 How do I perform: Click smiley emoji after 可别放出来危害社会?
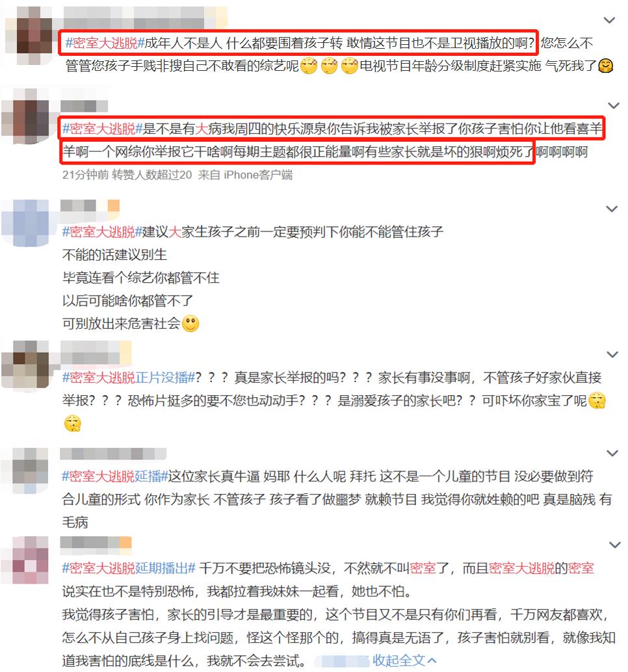click(190, 324)
